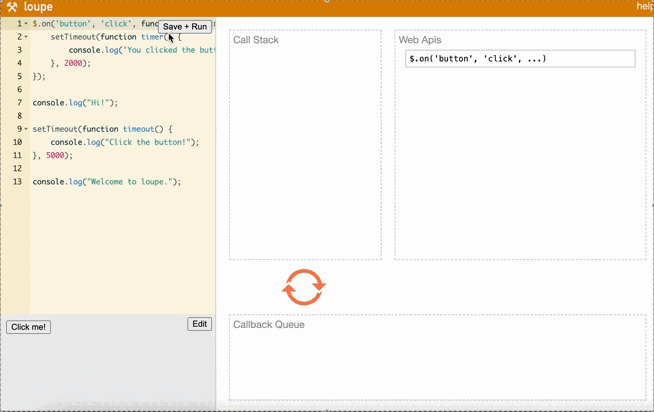Screen dimensions: 654x412
Task: Collapse the setTimeout fold at line 2
Action: tap(26, 37)
